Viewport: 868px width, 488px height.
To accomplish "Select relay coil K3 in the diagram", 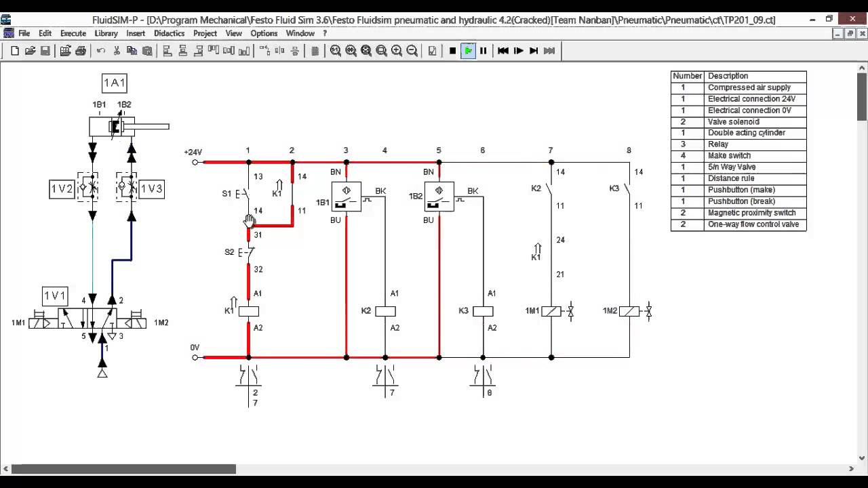I will (483, 311).
